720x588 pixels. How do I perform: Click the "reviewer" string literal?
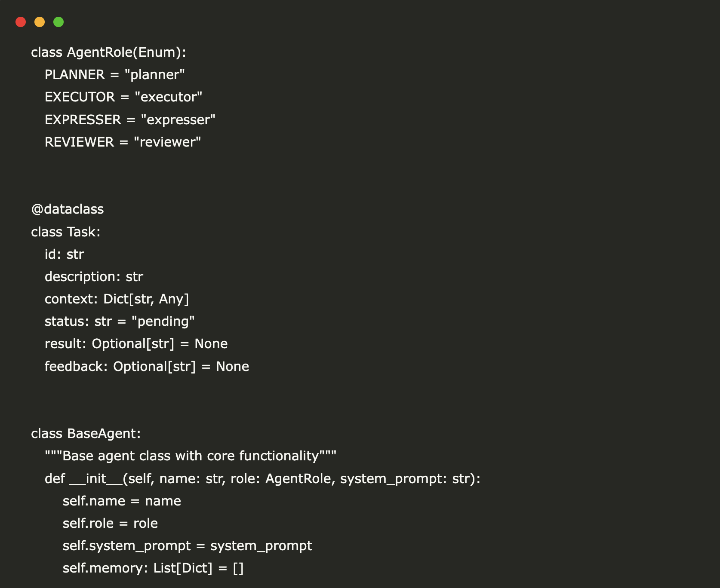tap(167, 142)
